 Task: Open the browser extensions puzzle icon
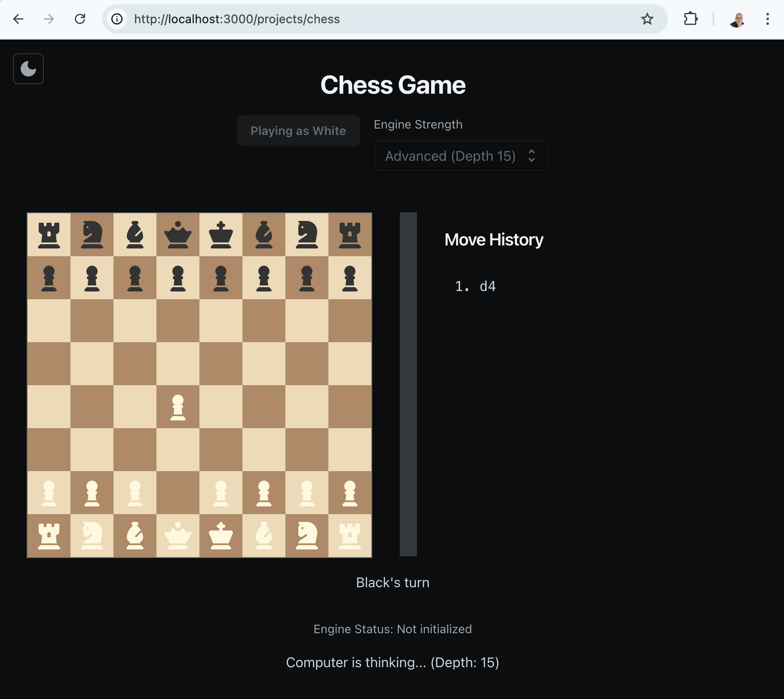coord(690,19)
